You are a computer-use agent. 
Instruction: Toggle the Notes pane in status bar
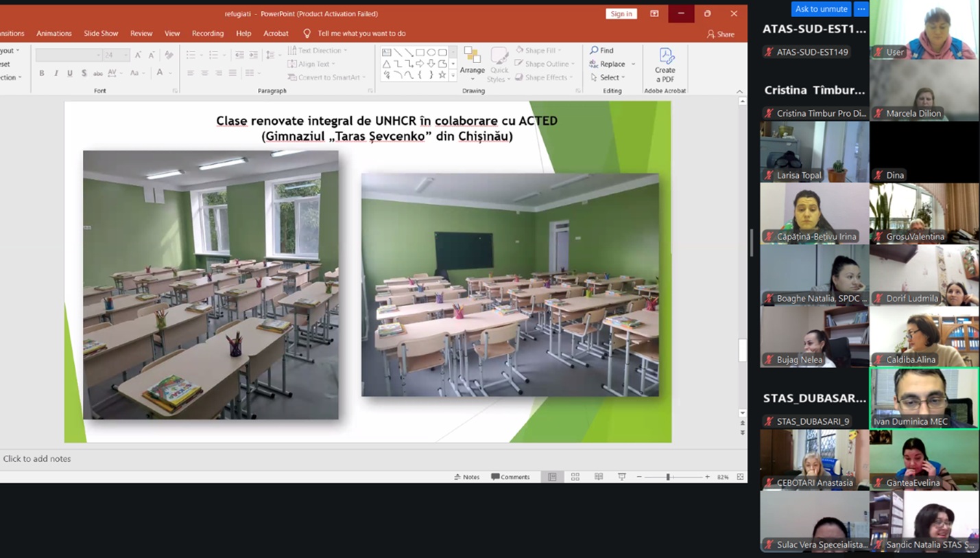pyautogui.click(x=466, y=477)
